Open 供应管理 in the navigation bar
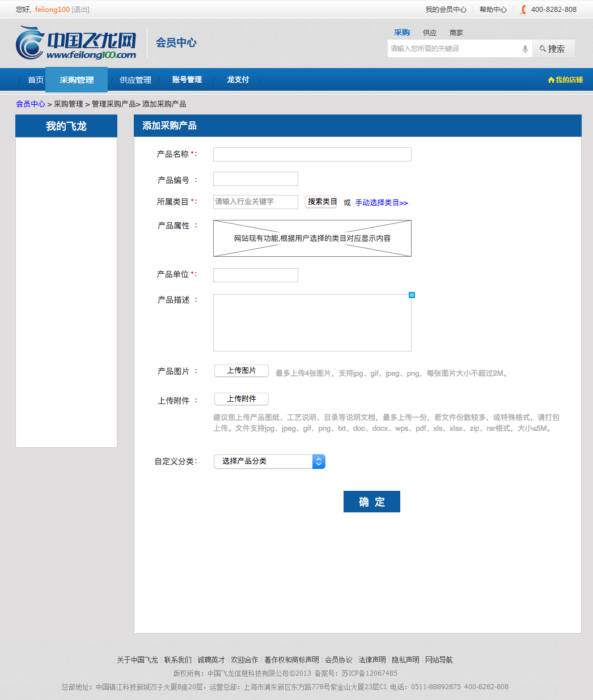 [x=135, y=80]
